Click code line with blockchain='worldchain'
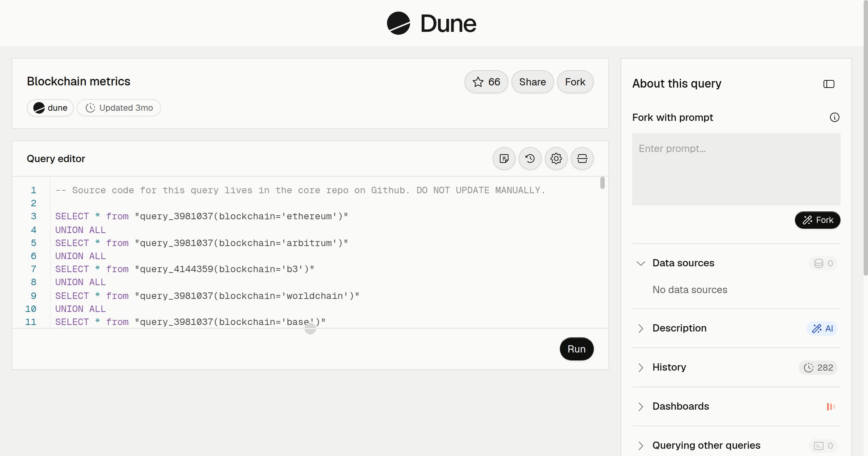 click(207, 296)
